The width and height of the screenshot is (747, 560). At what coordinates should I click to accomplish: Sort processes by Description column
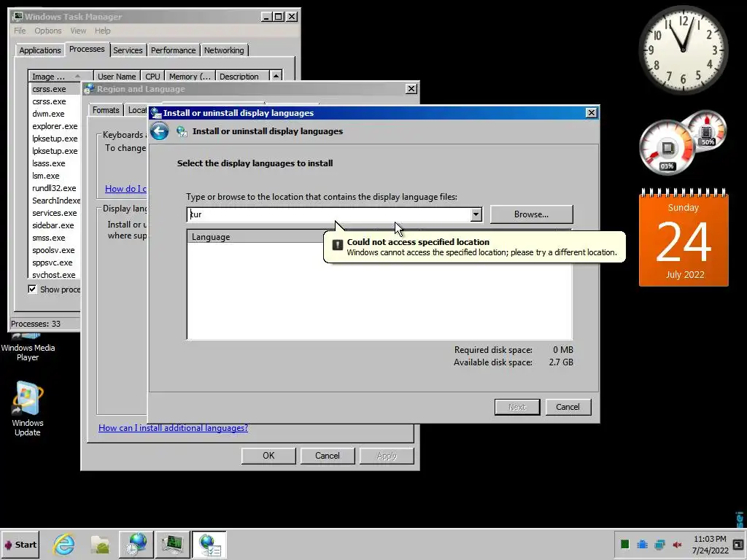click(242, 76)
